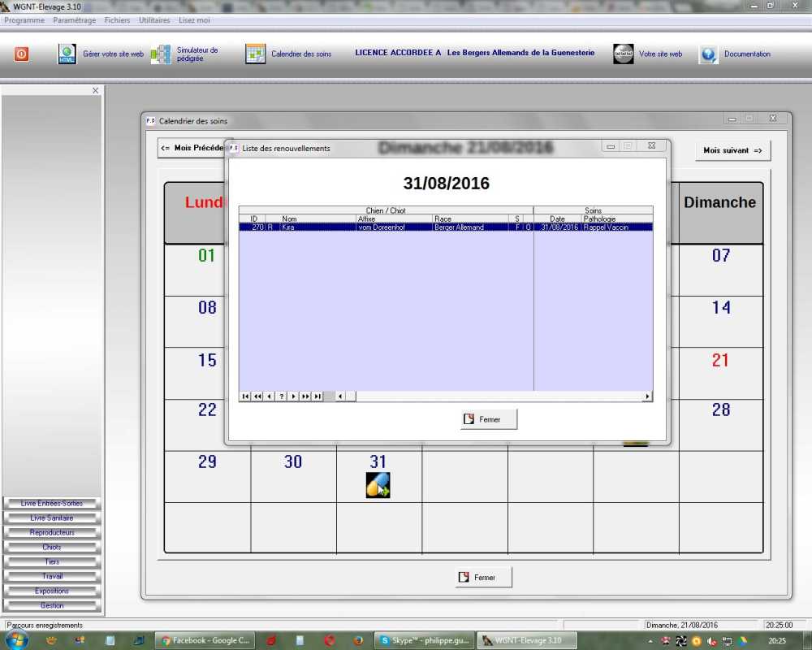Switch to Skype in the taskbar

point(422,640)
